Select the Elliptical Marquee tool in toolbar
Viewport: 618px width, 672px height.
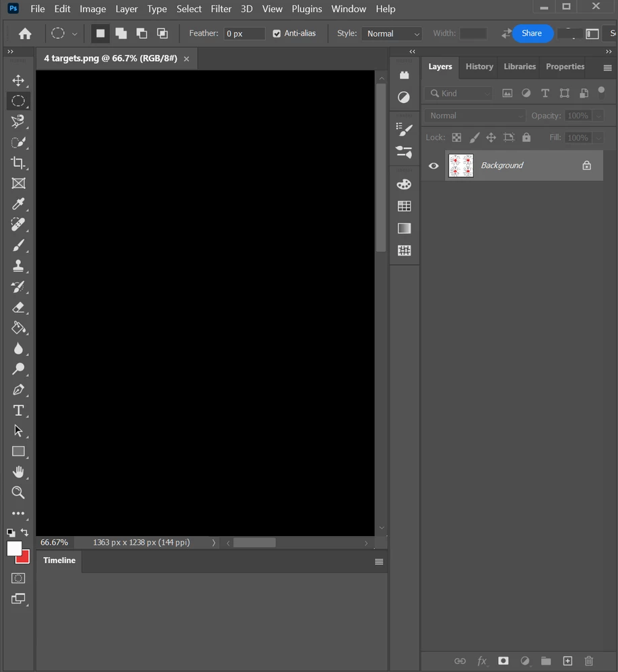click(18, 101)
